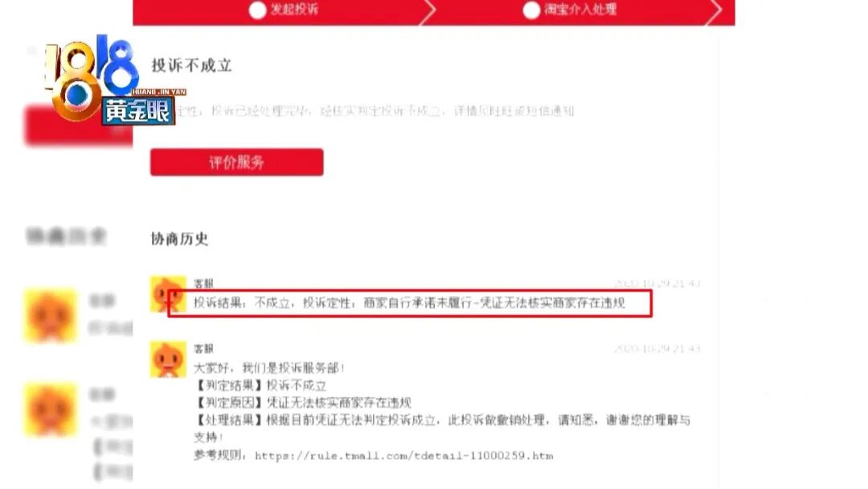The height and width of the screenshot is (489, 868).
Task: Click the 发起投诉 step label
Action: coord(294,9)
